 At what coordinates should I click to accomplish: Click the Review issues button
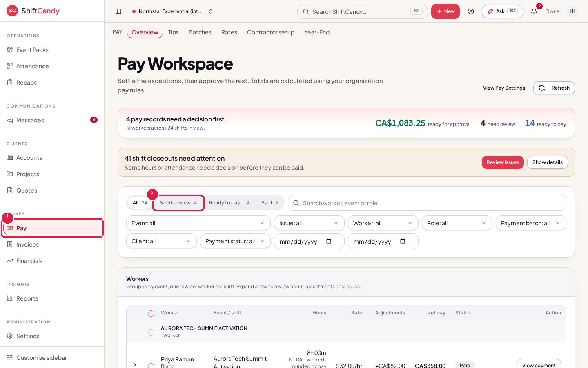point(503,162)
